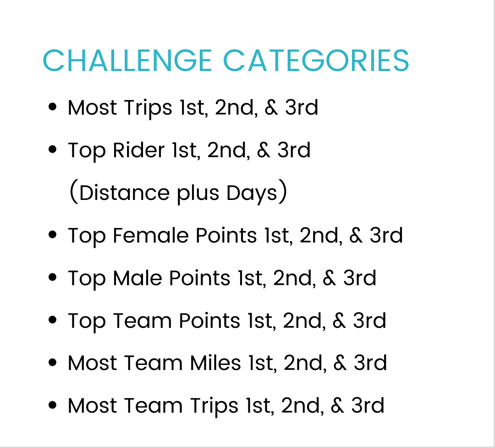Image resolution: width=495 pixels, height=448 pixels.
Task: Select the Most Trips 1st, 2nd, & 3rd line
Action: point(193,107)
